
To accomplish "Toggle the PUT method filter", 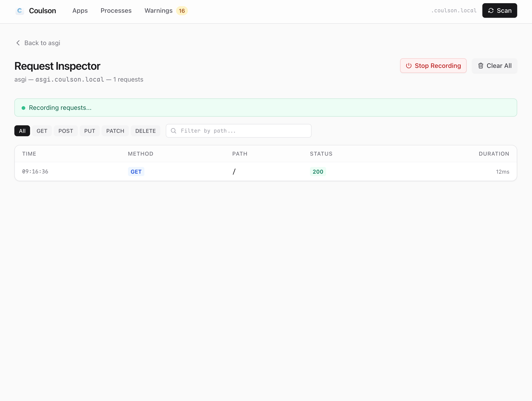I will [90, 131].
